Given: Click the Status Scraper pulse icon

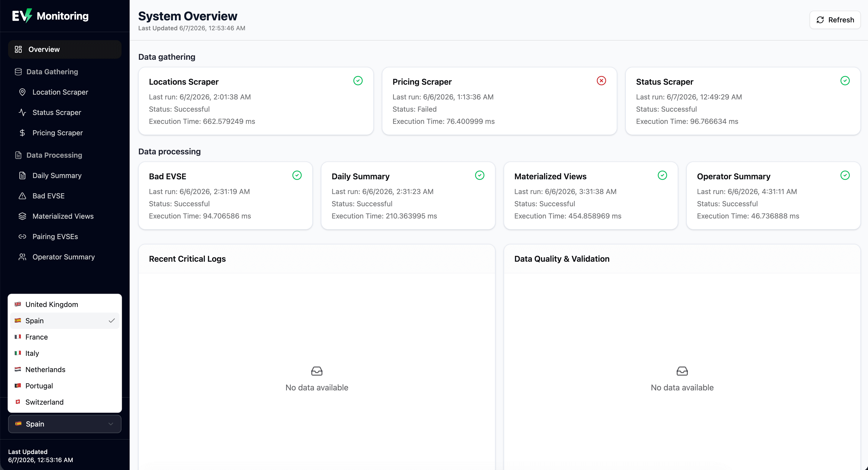Looking at the screenshot, I should pos(22,112).
